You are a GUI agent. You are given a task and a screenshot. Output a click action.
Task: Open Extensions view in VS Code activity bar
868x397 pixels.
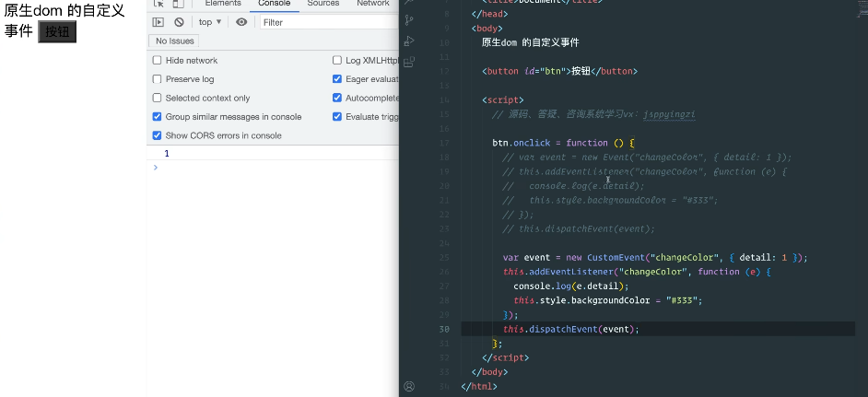[409, 62]
